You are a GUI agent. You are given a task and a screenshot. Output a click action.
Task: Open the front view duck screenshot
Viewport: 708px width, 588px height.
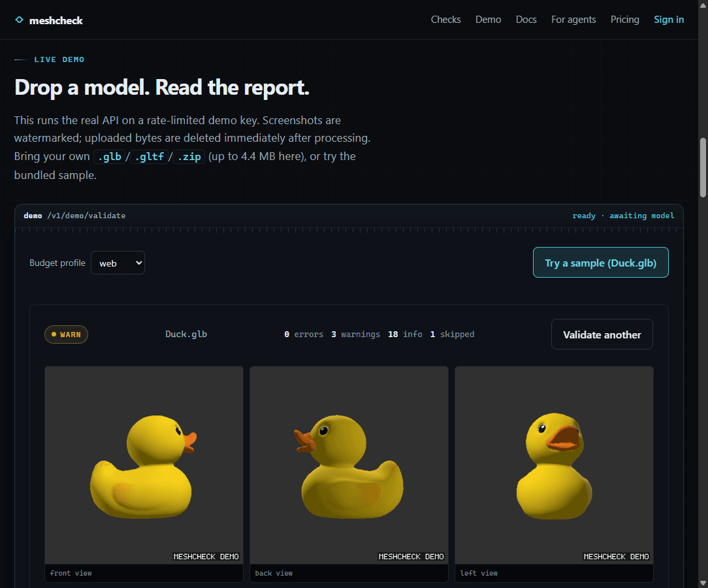[144, 465]
